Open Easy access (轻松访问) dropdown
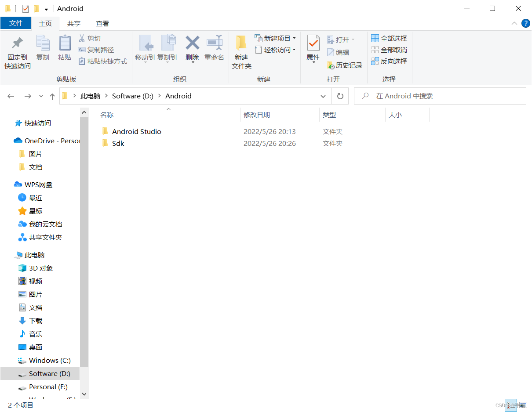 (275, 50)
